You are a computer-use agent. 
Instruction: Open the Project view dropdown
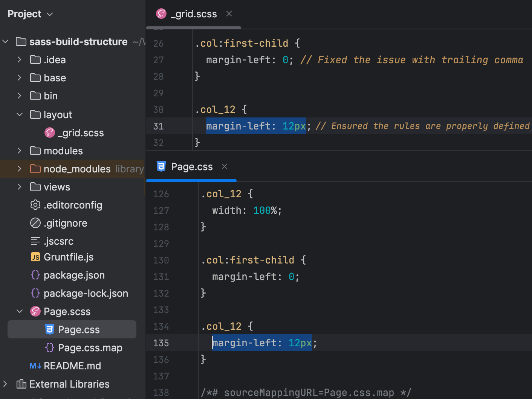pos(49,14)
